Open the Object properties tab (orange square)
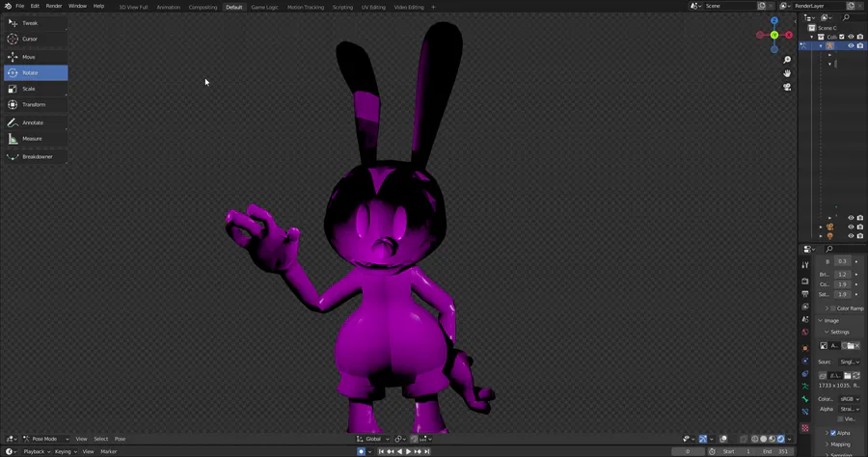 tap(805, 348)
